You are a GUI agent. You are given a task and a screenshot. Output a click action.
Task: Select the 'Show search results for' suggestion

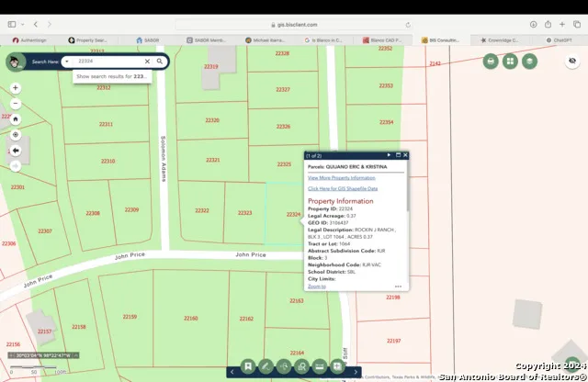click(112, 76)
